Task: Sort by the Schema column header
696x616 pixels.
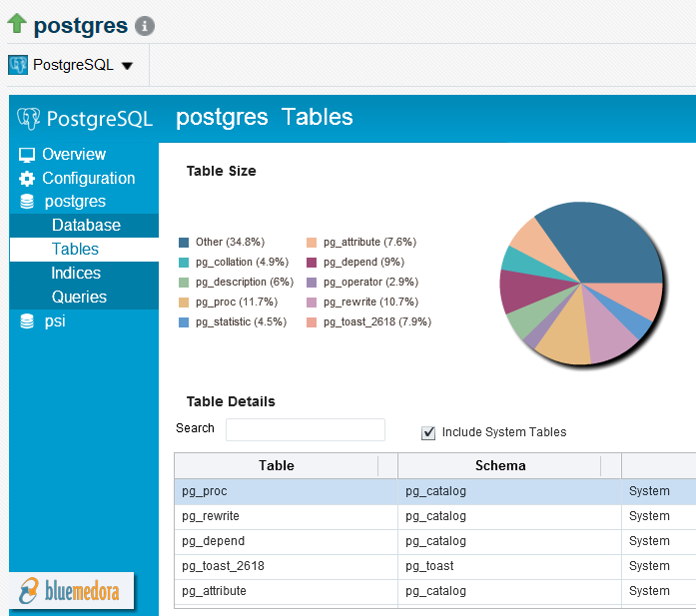Action: pos(500,465)
